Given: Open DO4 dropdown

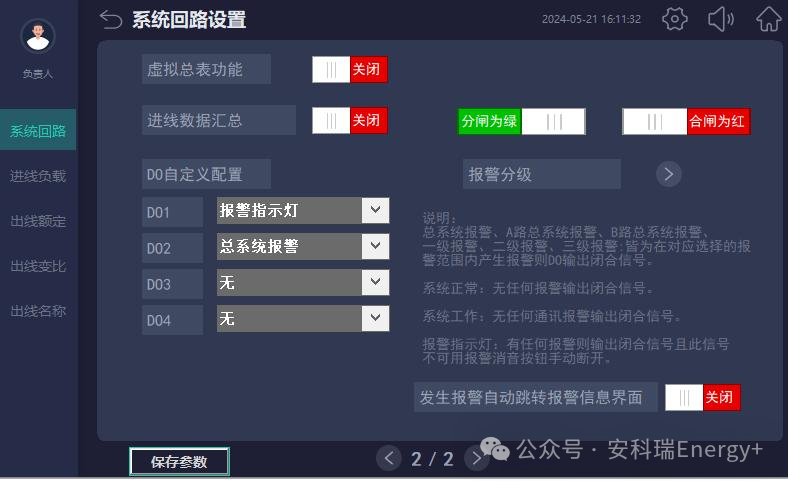Looking at the screenshot, I should (x=303, y=318).
